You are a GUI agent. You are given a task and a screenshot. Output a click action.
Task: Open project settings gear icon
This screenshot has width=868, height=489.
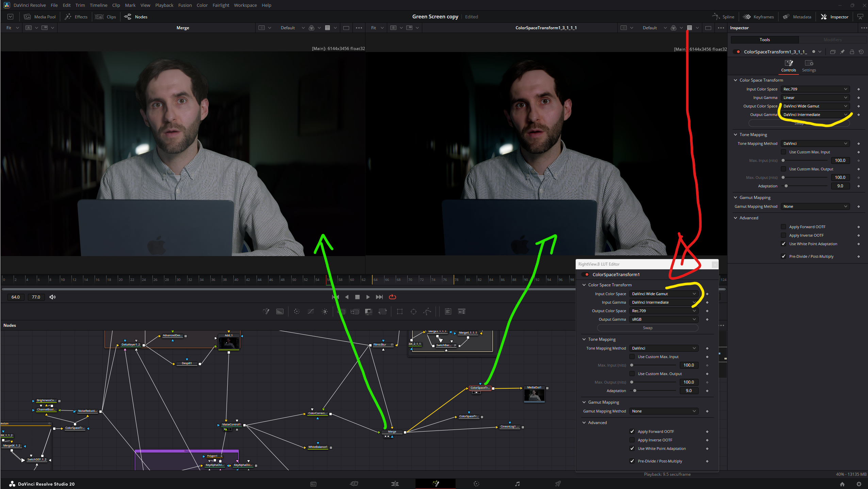[859, 484]
